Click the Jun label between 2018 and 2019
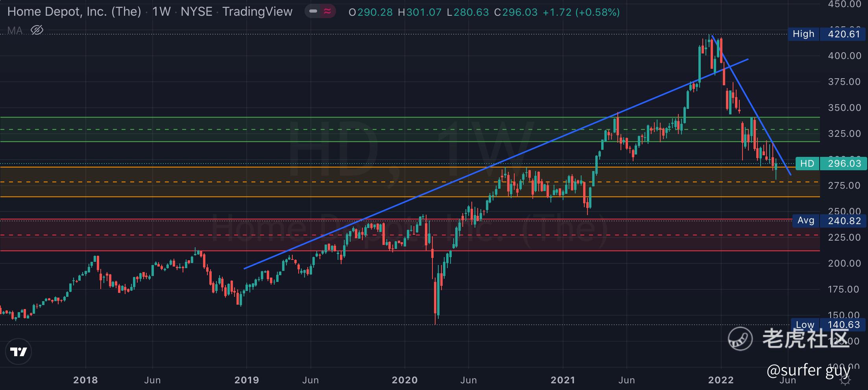The height and width of the screenshot is (390, 868). [x=152, y=380]
